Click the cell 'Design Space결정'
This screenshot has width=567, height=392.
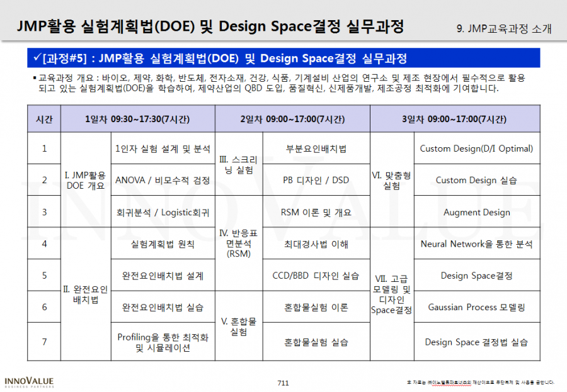tap(477, 276)
